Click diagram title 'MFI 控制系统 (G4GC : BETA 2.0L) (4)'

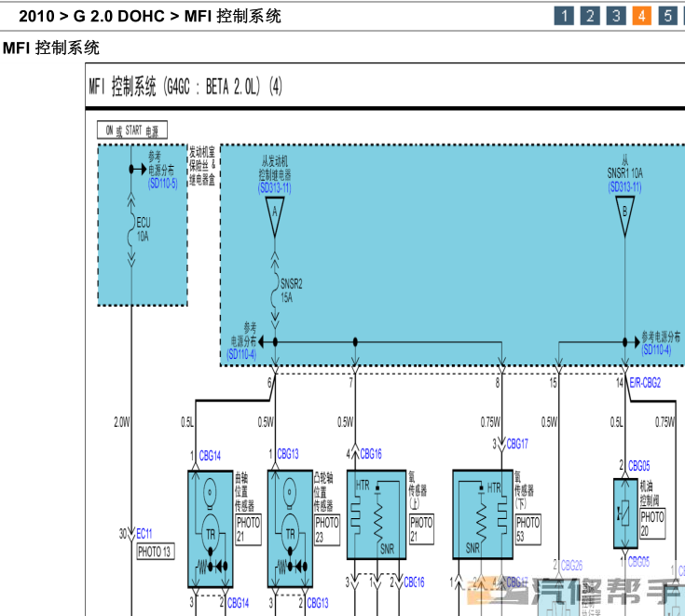(185, 86)
